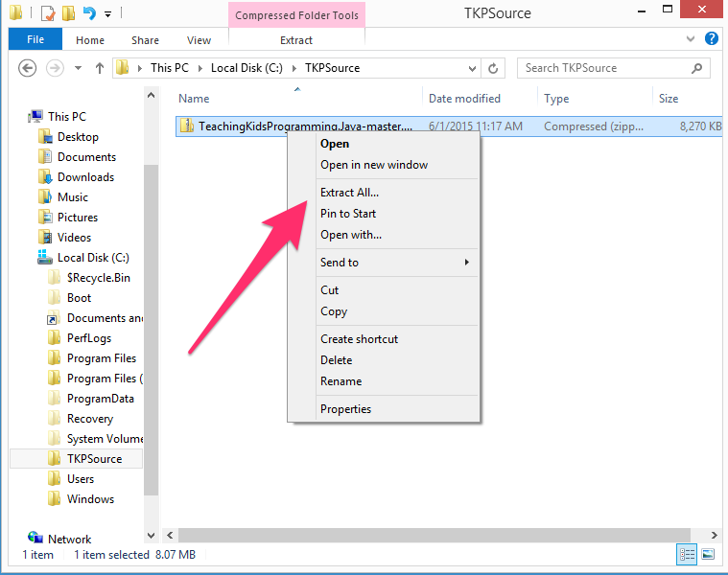Open the Customize Quick Access Toolbar dropdown

coord(107,14)
